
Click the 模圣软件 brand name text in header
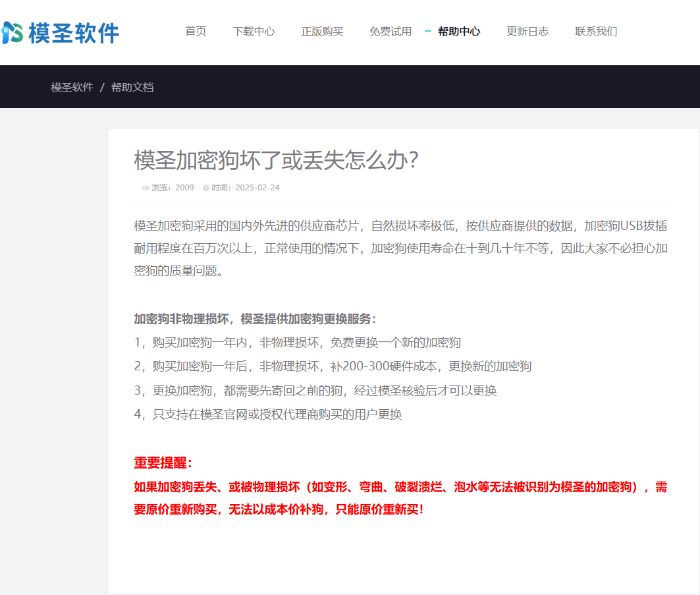click(74, 33)
